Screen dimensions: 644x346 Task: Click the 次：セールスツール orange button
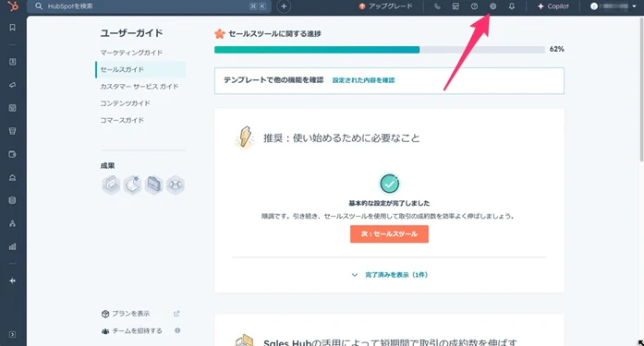389,233
